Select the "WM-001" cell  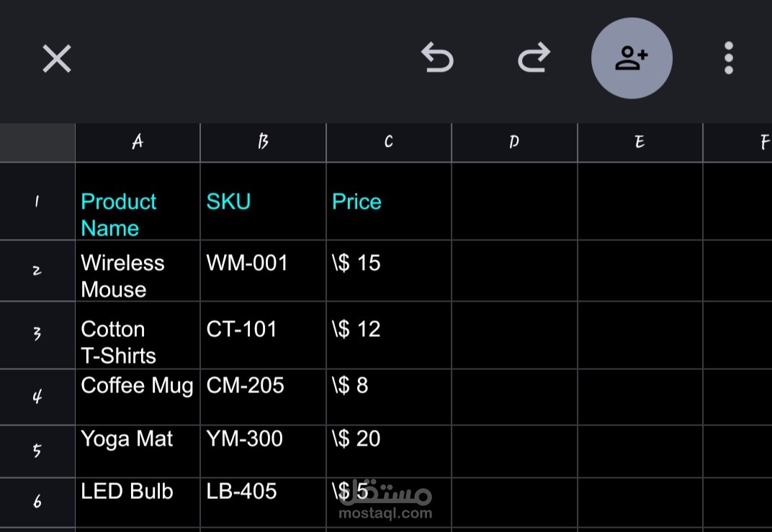point(264,271)
